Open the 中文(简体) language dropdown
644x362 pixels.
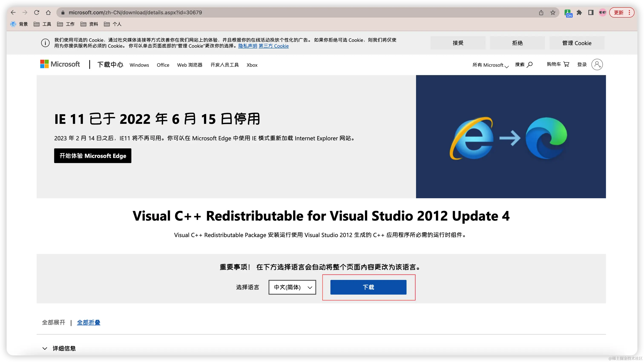292,287
